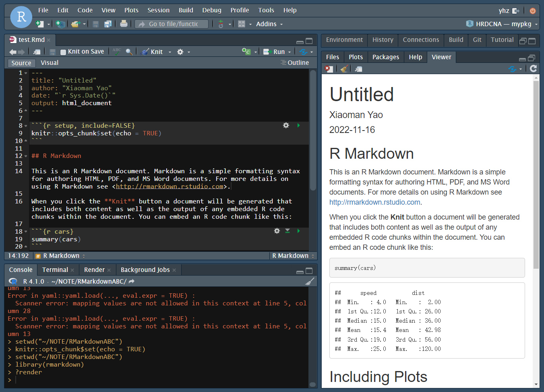Click the Git version control toolbar icon
The height and width of the screenshot is (392, 544).
[221, 24]
